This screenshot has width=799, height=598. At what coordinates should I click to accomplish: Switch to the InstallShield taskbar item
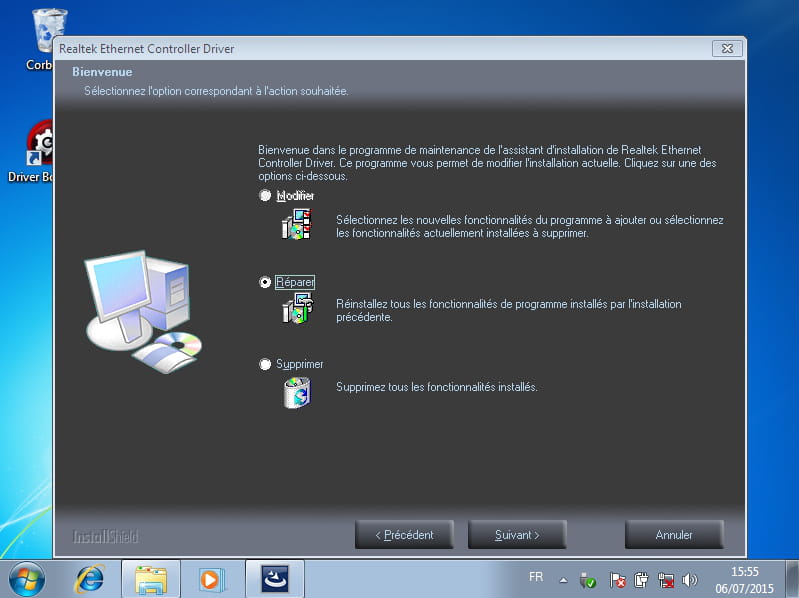coord(275,580)
